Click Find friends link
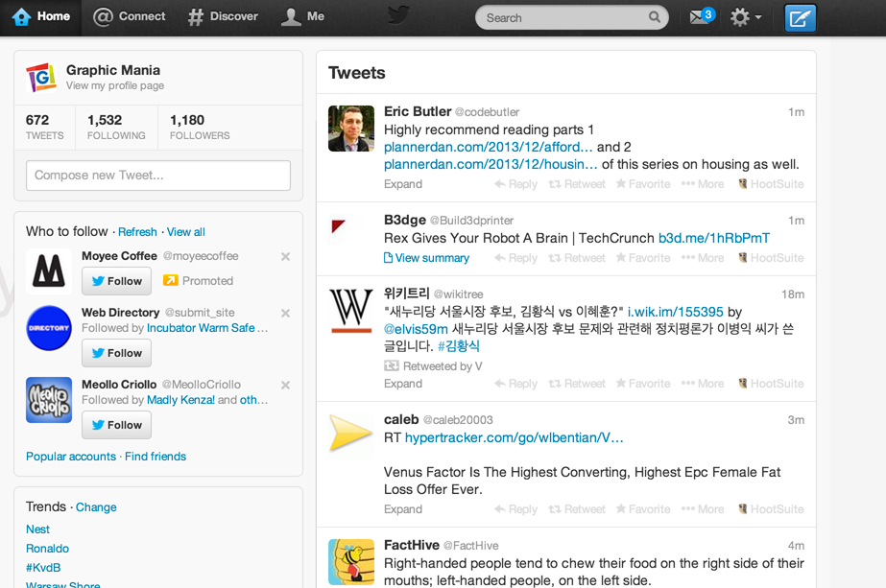The width and height of the screenshot is (886, 588). (x=156, y=457)
